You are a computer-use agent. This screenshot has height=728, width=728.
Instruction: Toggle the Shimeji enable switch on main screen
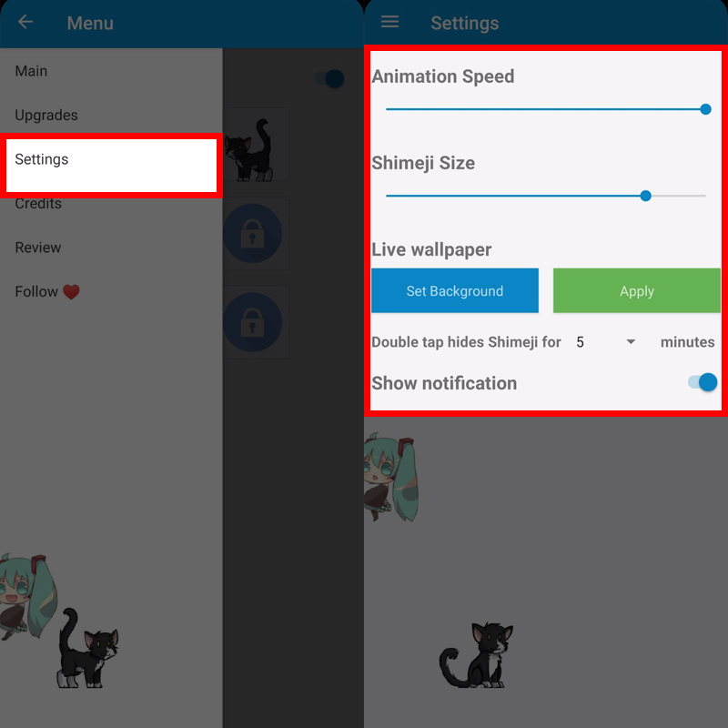click(329, 78)
